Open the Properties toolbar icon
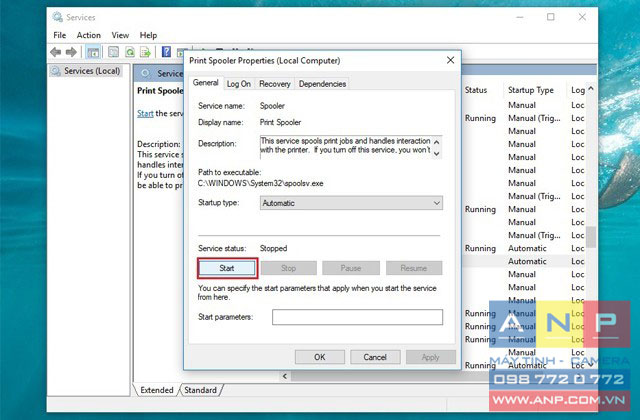 113,52
